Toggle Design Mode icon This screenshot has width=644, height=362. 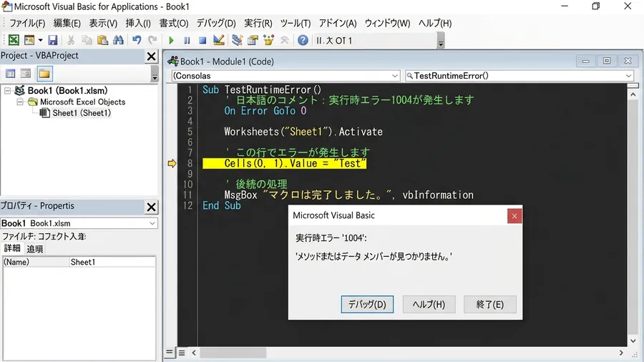coord(218,40)
